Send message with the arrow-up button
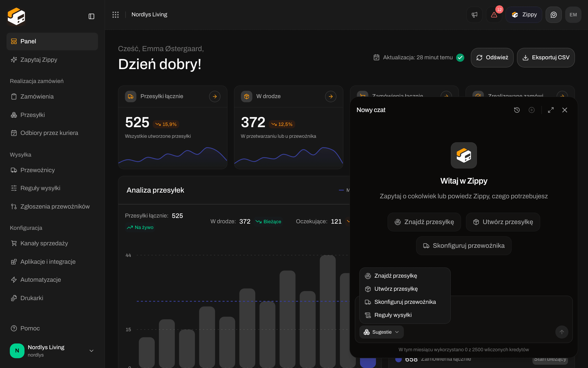The image size is (588, 368). pyautogui.click(x=562, y=332)
